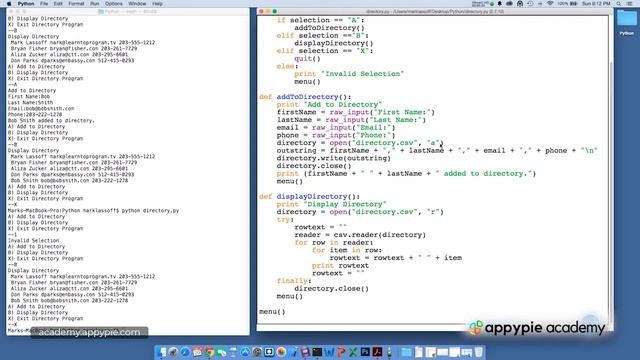Click the 'try:' keyword line
Screen dimensions: 640x360
coord(285,220)
